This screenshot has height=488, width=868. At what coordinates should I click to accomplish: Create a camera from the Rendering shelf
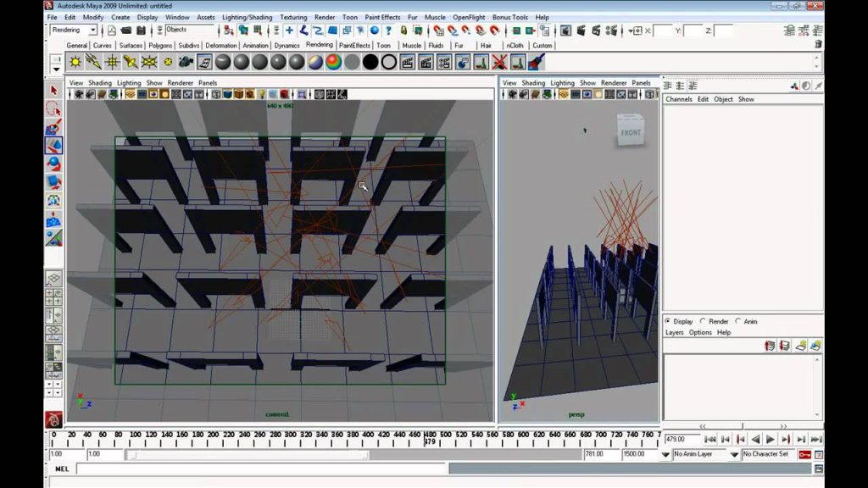pos(186,62)
